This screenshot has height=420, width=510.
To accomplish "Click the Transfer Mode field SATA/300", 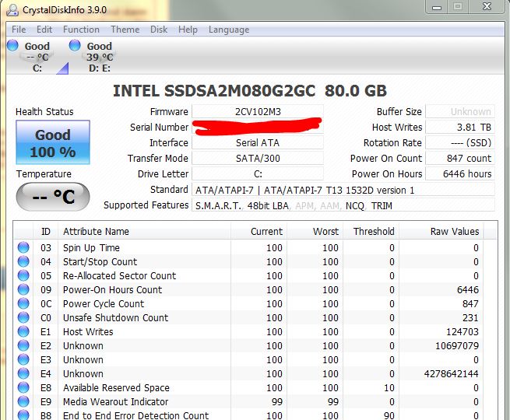I will click(258, 159).
